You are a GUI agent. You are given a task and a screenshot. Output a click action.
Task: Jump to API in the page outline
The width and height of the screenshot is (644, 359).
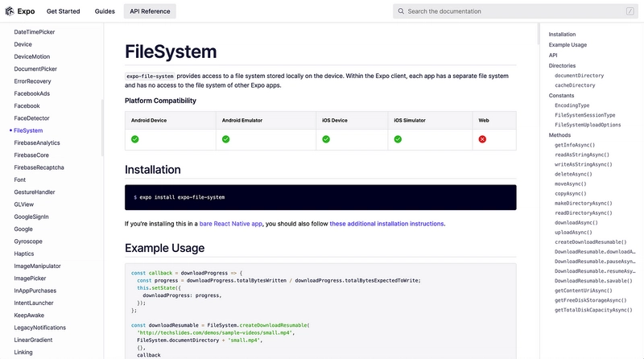click(553, 55)
